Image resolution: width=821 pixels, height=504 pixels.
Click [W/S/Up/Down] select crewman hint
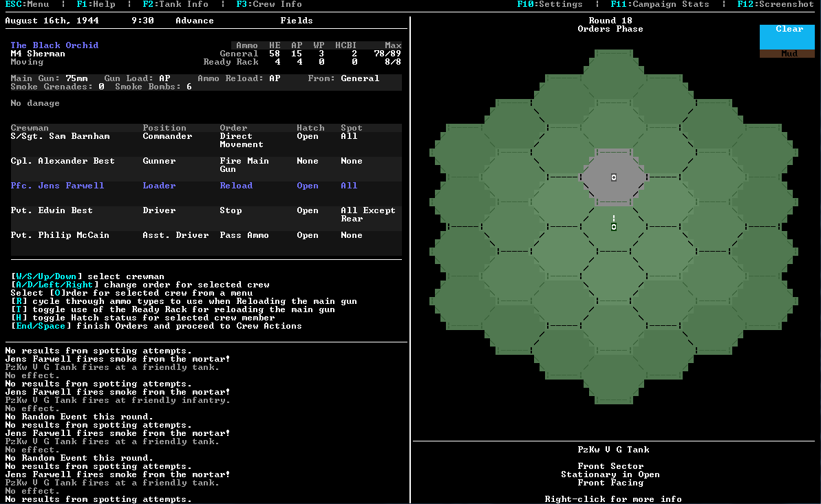tap(87, 276)
